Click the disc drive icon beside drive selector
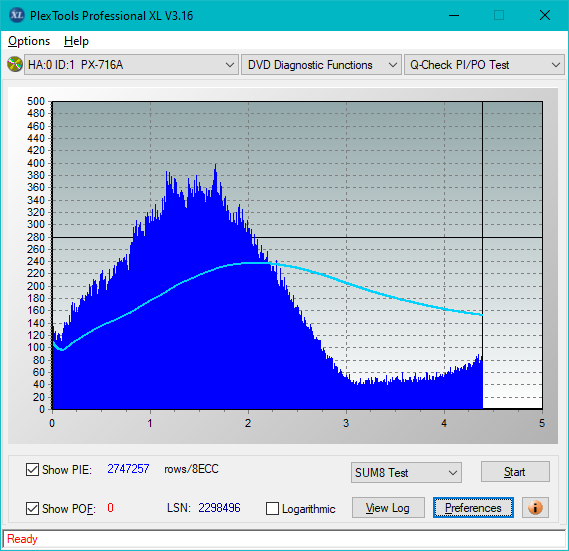The width and height of the screenshot is (569, 551). click(x=15, y=64)
